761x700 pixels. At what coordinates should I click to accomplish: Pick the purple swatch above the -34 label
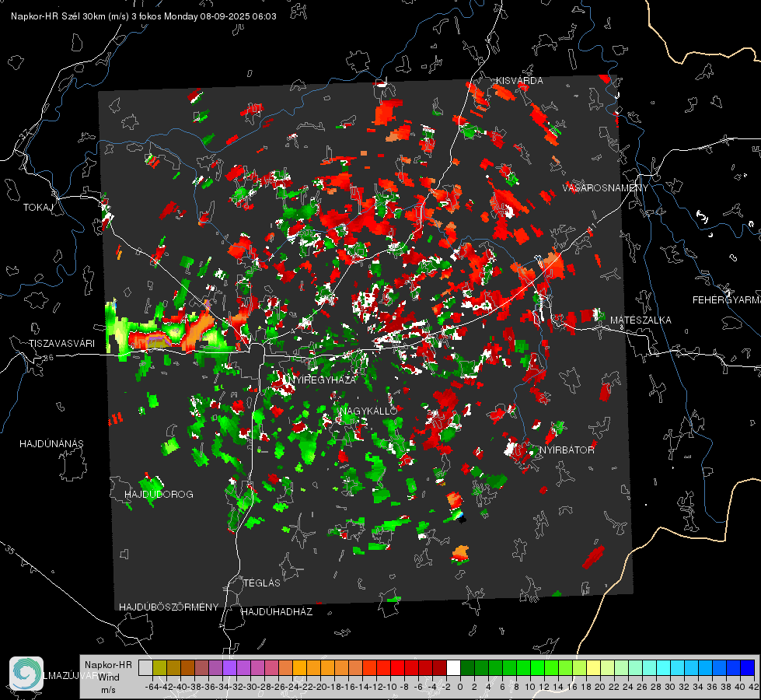point(229,668)
